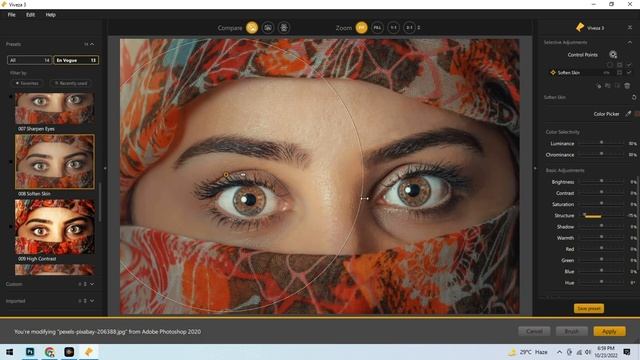This screenshot has width=640, height=360.
Task: Select the All presets tab
Action: coord(29,60)
